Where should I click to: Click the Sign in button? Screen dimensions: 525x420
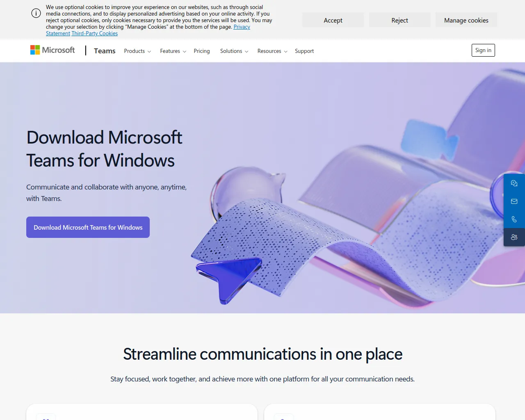(483, 50)
